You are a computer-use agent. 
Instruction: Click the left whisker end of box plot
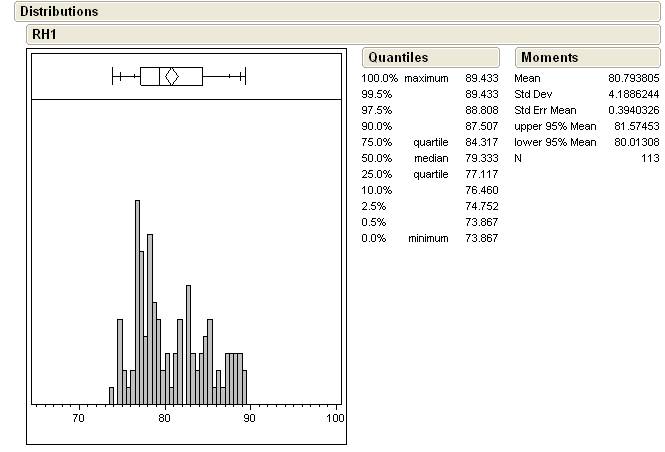tap(113, 76)
